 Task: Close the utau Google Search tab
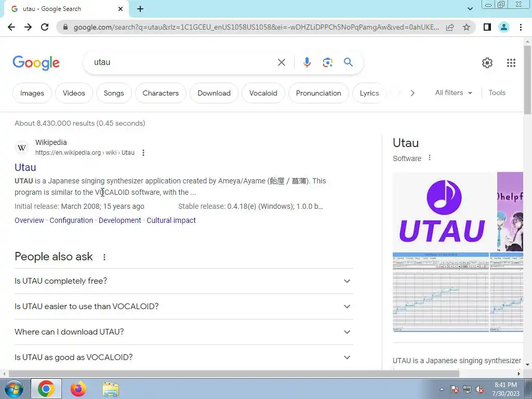tap(121, 9)
